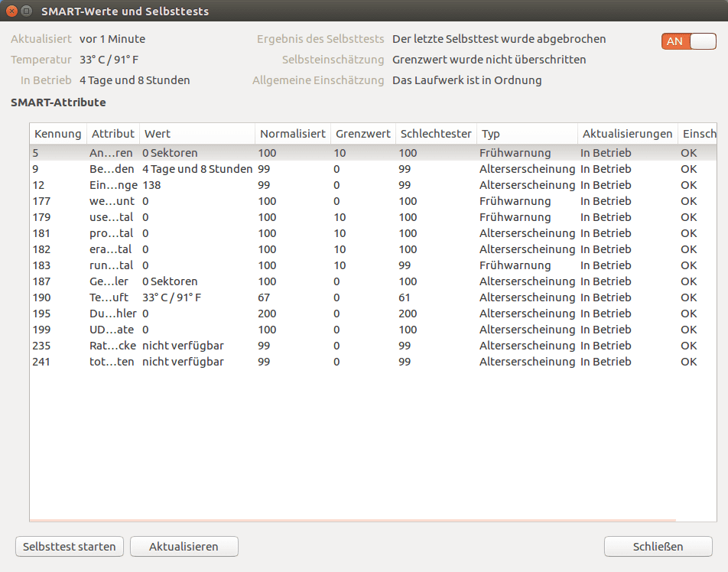Click the grey window button next to close
The height and width of the screenshot is (572, 728).
[x=27, y=11]
